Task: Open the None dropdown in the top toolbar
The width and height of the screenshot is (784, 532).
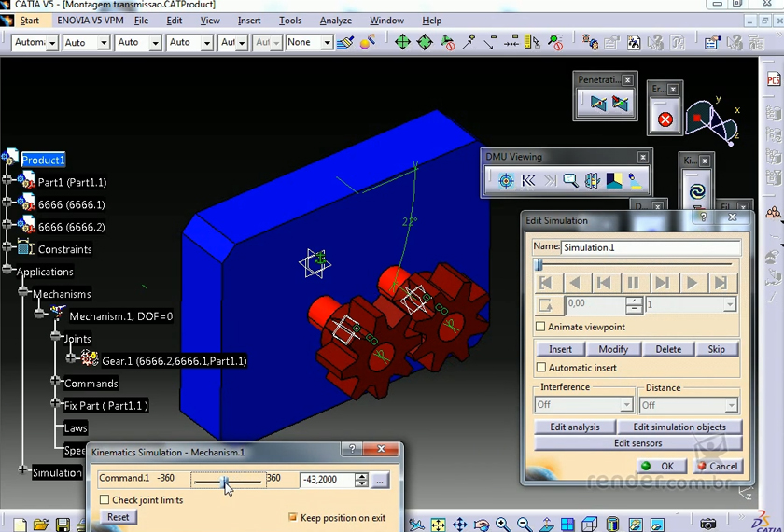Action: tap(327, 43)
